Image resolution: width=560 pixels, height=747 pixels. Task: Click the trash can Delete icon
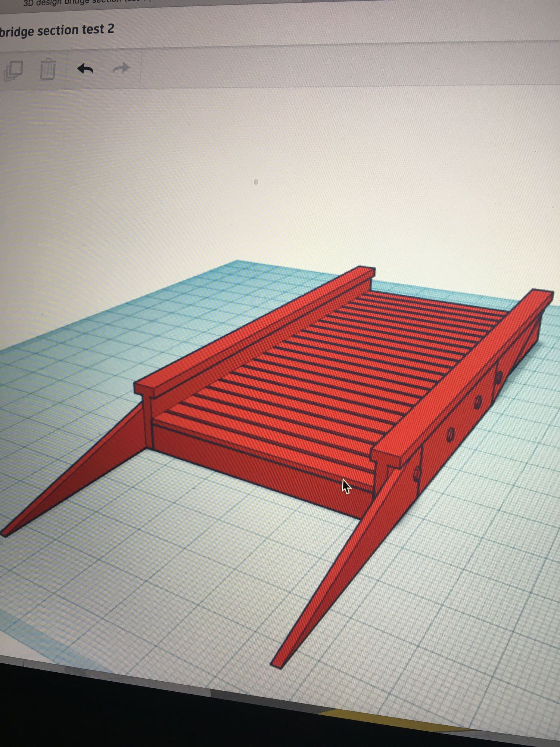pos(48,69)
